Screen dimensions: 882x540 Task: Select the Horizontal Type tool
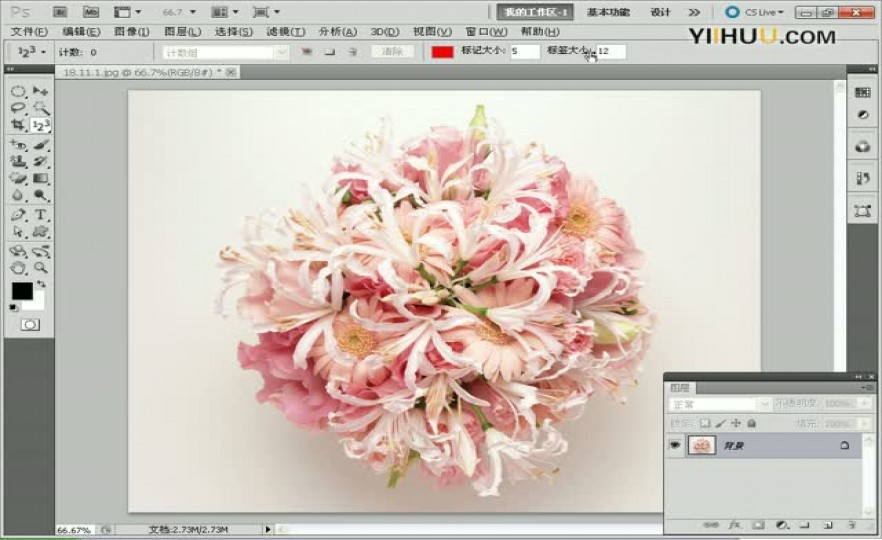point(40,215)
